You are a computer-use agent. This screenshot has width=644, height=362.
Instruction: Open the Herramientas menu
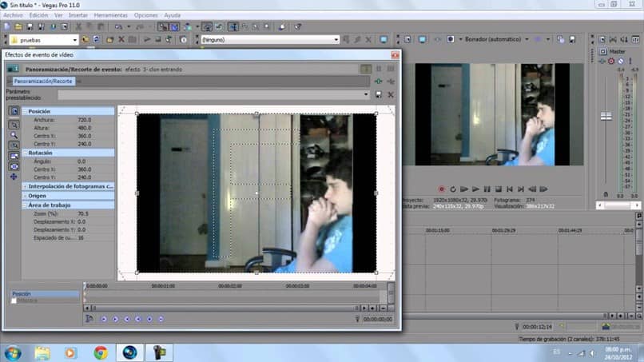click(110, 15)
